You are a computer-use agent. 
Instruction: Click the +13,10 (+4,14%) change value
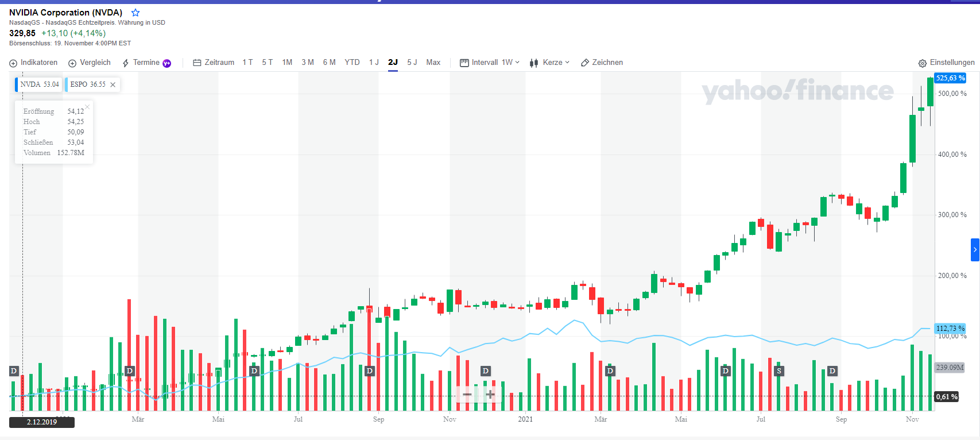pos(73,33)
